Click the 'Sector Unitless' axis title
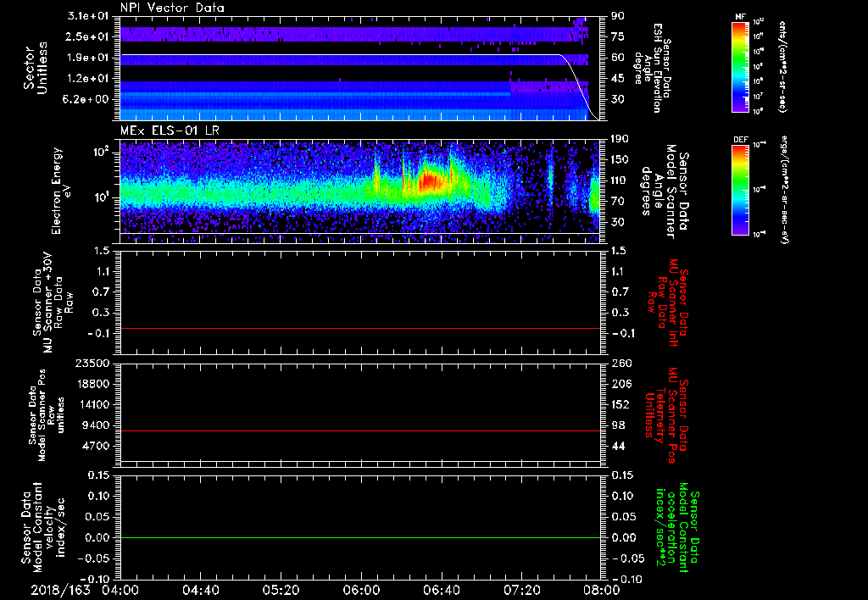This screenshot has width=868, height=600. pyautogui.click(x=36, y=68)
